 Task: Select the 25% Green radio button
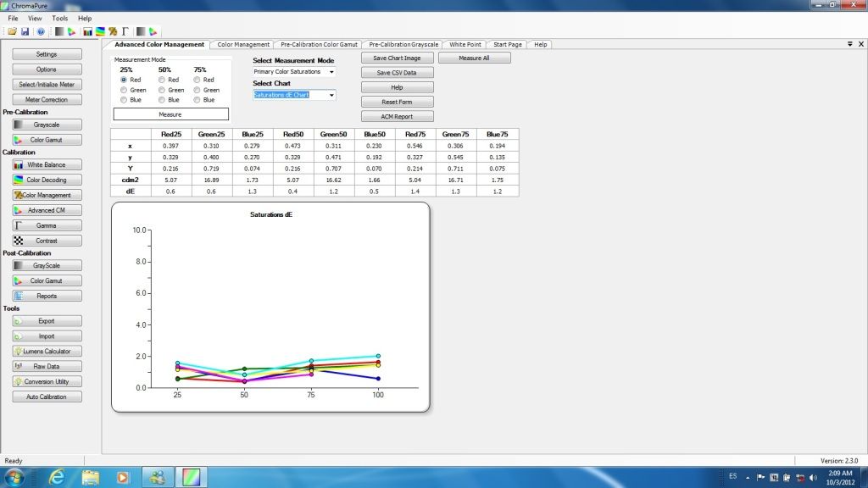point(124,90)
